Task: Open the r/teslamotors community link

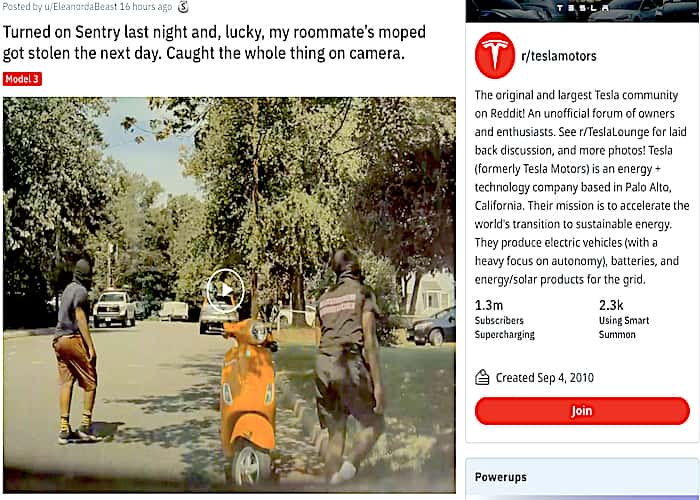Action: 559,56
